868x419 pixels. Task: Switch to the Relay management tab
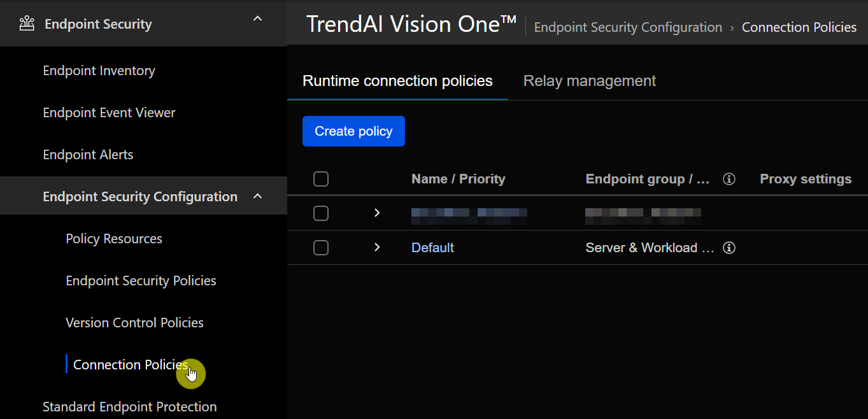tap(590, 81)
